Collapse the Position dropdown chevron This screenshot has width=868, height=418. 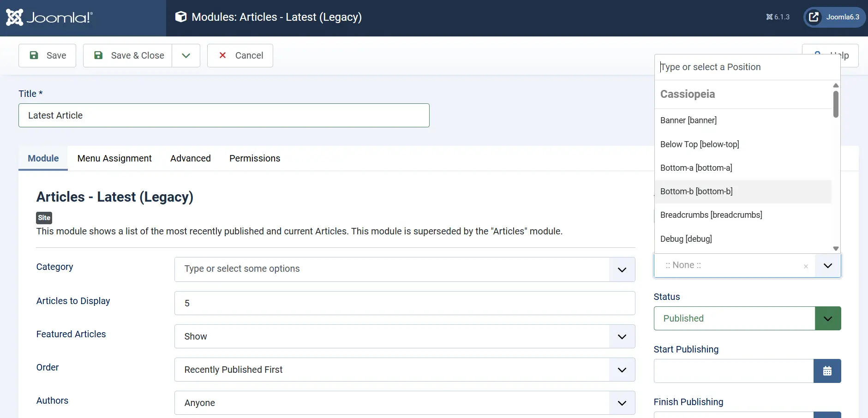pos(828,266)
